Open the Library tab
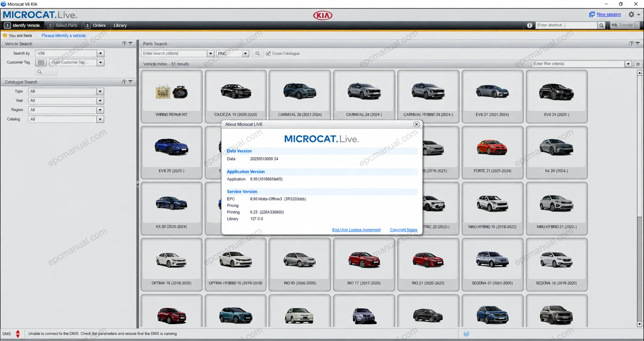The image size is (644, 341). click(x=120, y=25)
